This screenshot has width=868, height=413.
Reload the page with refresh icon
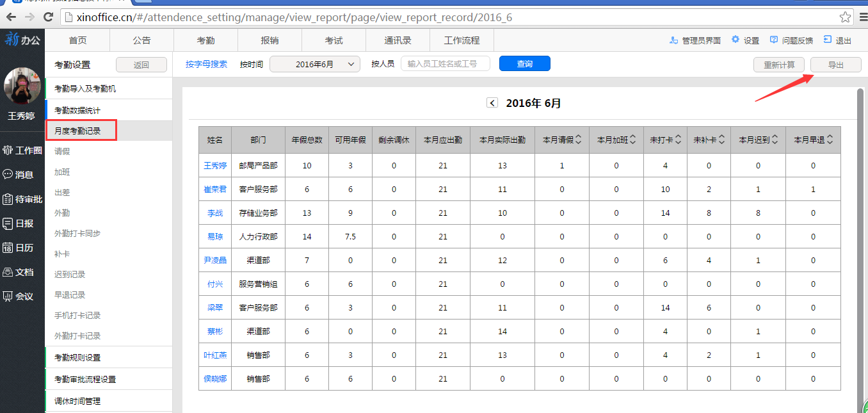pos(49,17)
